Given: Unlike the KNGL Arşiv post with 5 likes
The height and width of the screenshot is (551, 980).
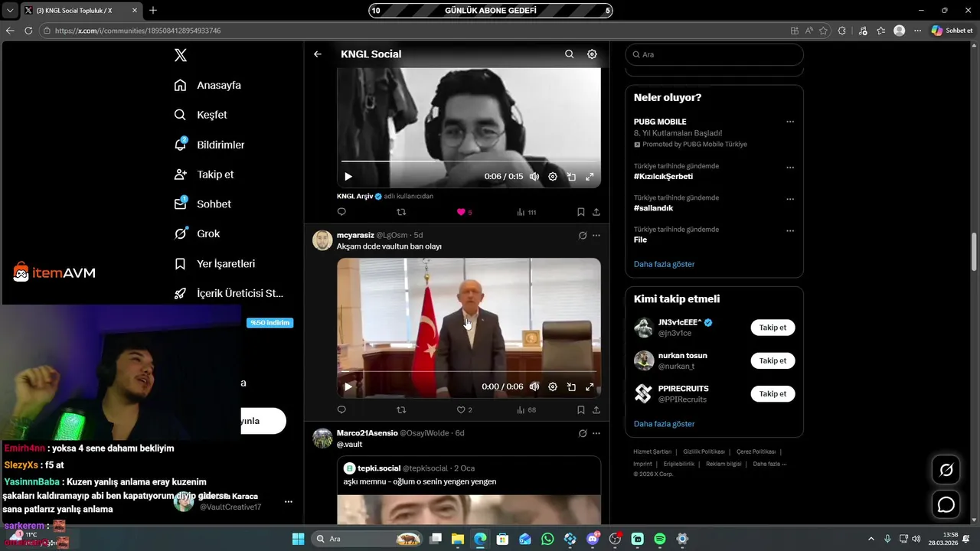Looking at the screenshot, I should [x=465, y=212].
